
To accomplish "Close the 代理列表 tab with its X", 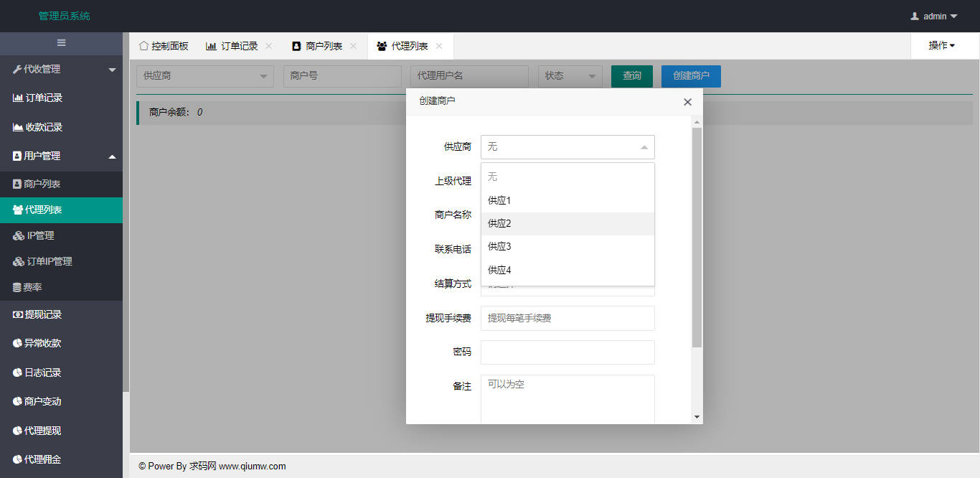I will click(x=439, y=46).
